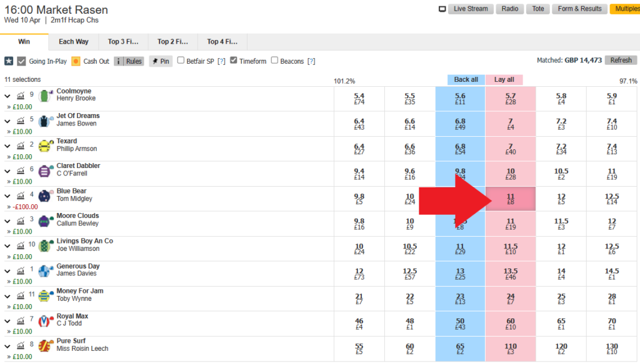Click the yellow silks icon for Texard
The height and width of the screenshot is (364, 640).
[x=45, y=146]
